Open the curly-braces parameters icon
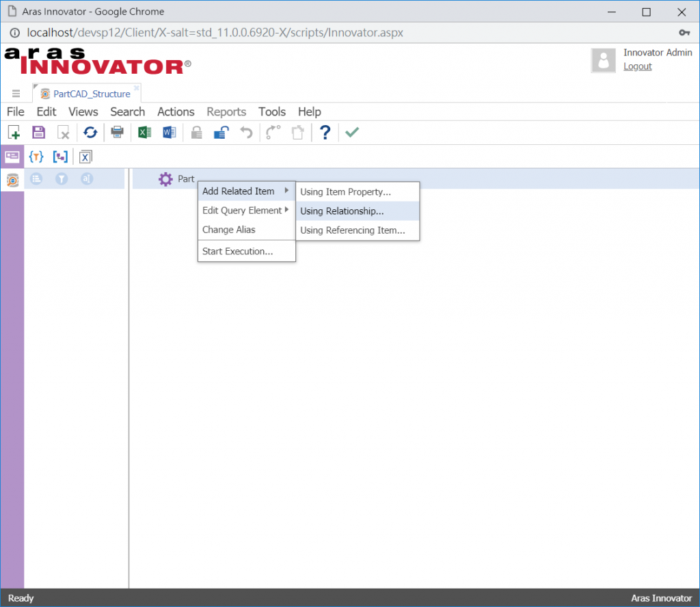 click(x=36, y=157)
